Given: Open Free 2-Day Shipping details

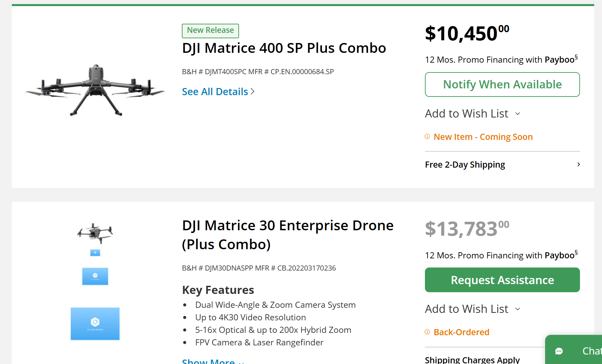Looking at the screenshot, I should click(465, 165).
